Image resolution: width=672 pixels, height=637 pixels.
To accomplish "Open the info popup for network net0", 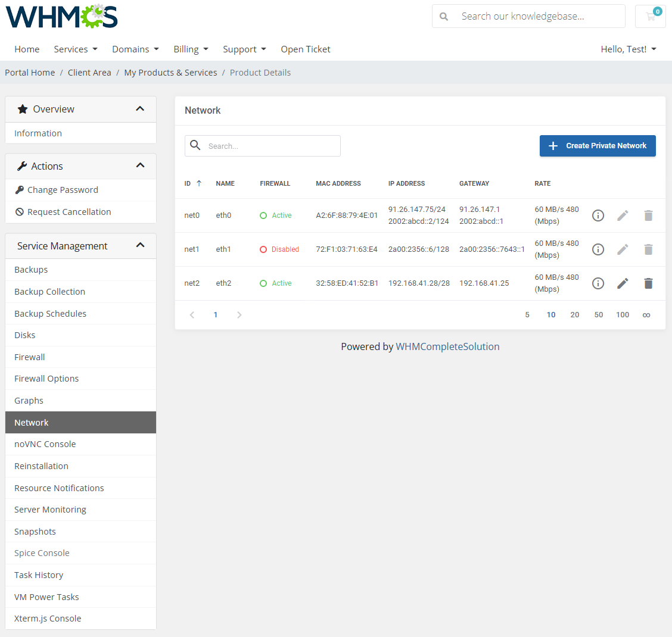I will coord(598,215).
